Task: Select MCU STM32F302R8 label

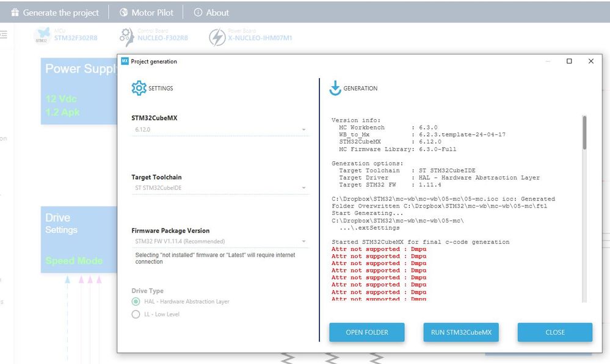Action: point(76,38)
